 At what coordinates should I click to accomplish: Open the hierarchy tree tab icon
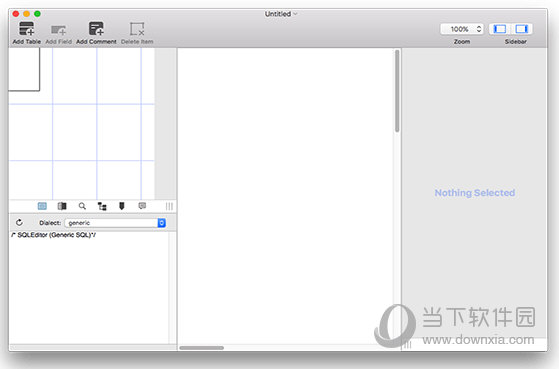pos(102,206)
